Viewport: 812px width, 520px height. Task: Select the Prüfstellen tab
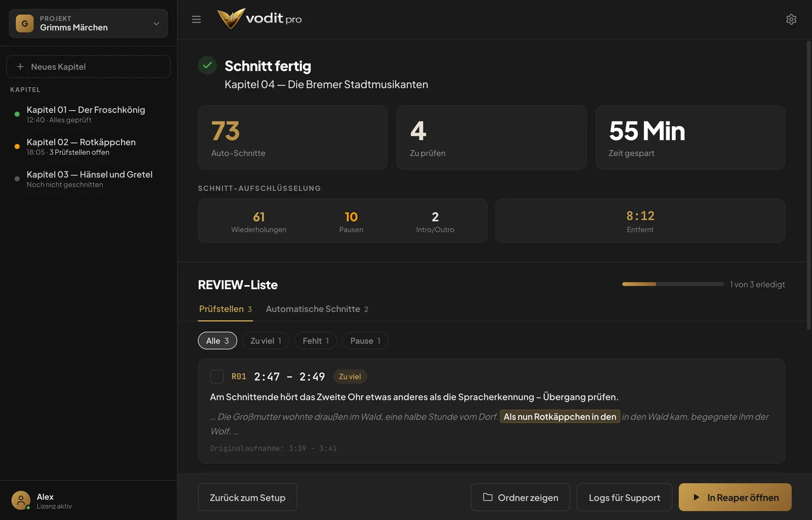[x=225, y=309]
